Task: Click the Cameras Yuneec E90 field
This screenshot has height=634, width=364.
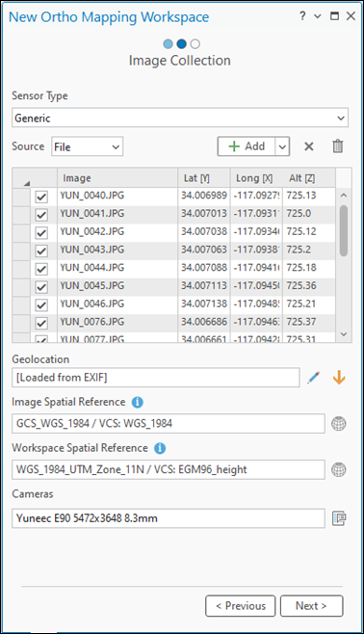Action: point(169,518)
